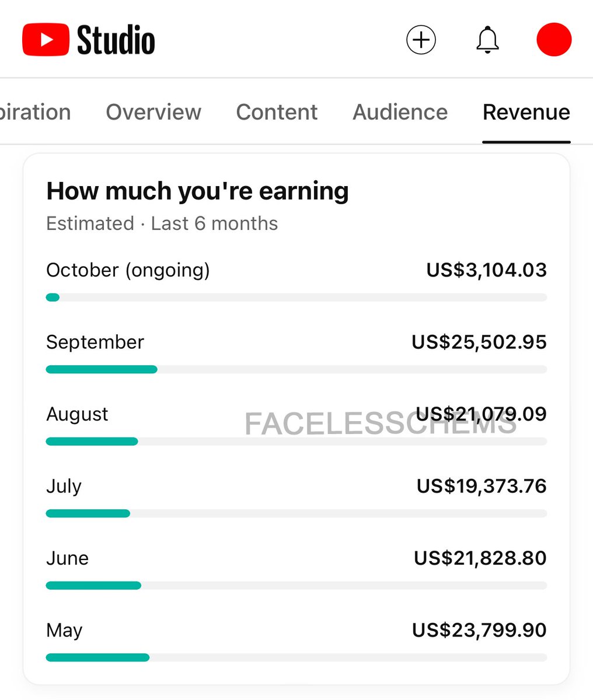Click the YouTube Studio logo
Viewport: 593px width, 700px height.
(89, 40)
